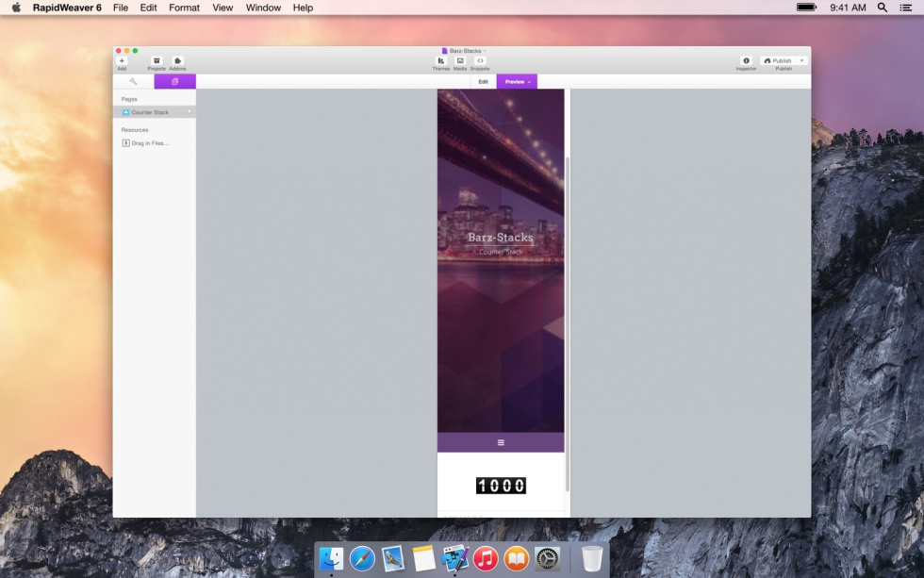This screenshot has height=578, width=924.
Task: Click the Resources section heading
Action: 135,129
